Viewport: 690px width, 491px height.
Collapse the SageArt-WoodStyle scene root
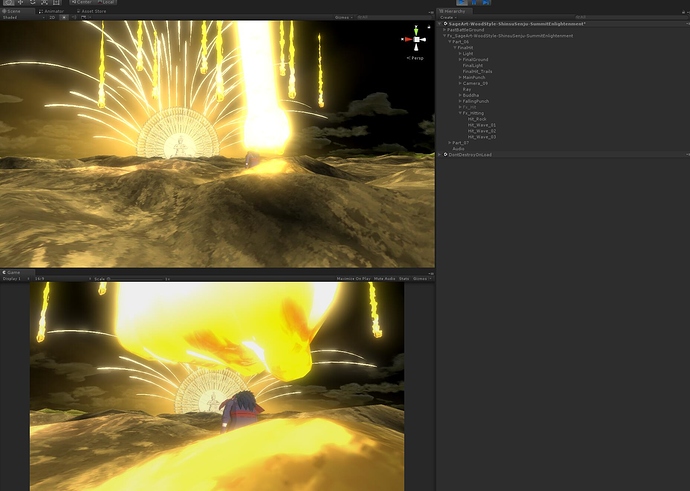(x=440, y=24)
